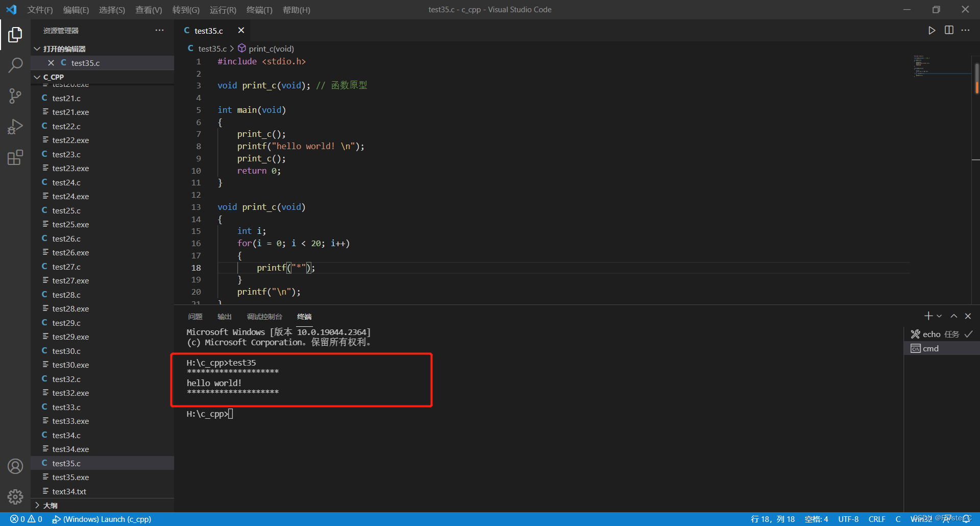Open the Manage gear icon
This screenshot has height=526, width=980.
(x=15, y=497)
